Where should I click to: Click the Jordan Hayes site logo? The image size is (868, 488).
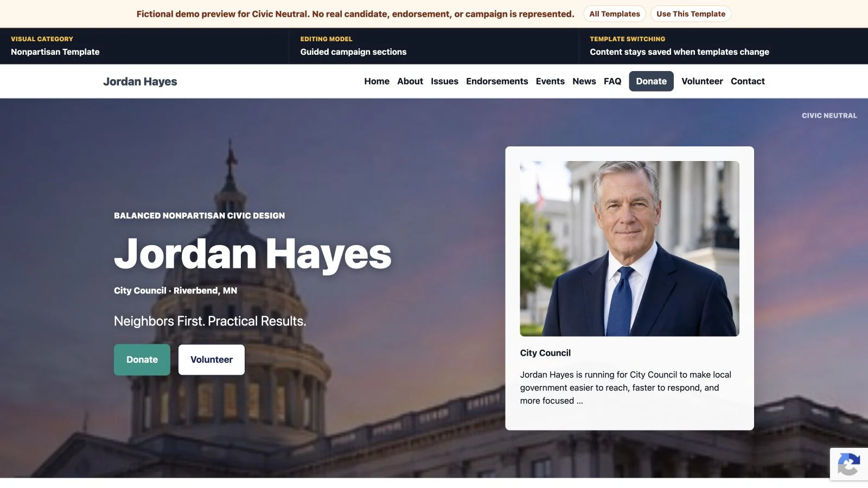click(140, 81)
